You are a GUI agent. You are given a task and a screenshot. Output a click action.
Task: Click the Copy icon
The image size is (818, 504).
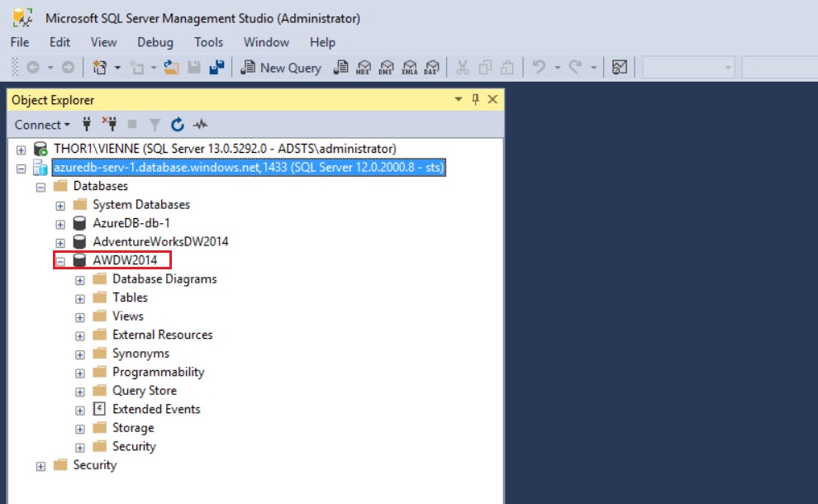pyautogui.click(x=485, y=67)
